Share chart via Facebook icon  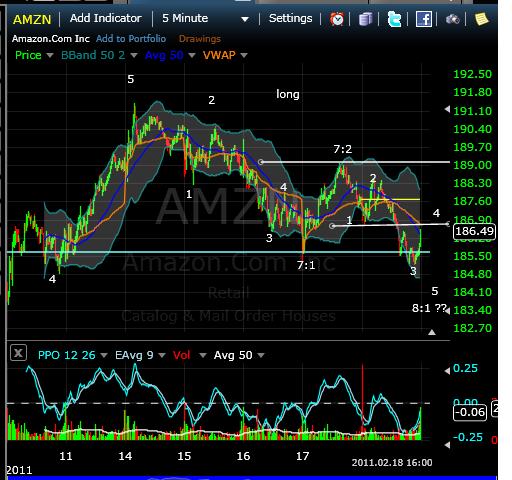pos(424,19)
